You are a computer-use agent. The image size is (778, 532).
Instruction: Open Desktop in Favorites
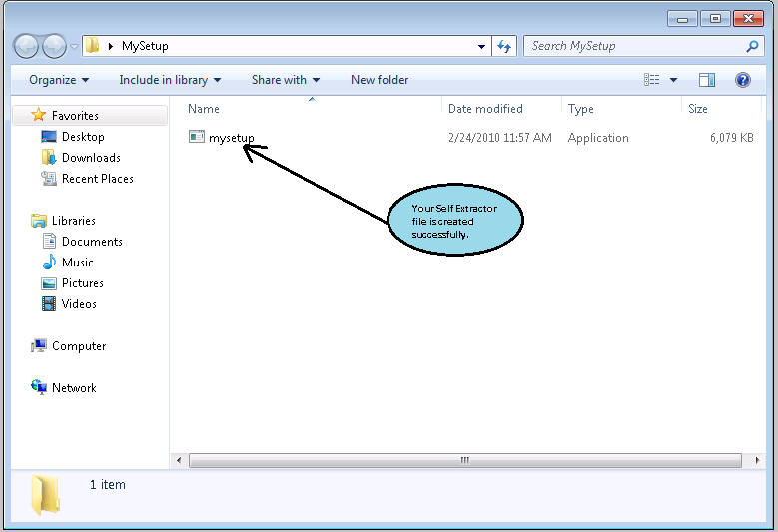point(83,137)
